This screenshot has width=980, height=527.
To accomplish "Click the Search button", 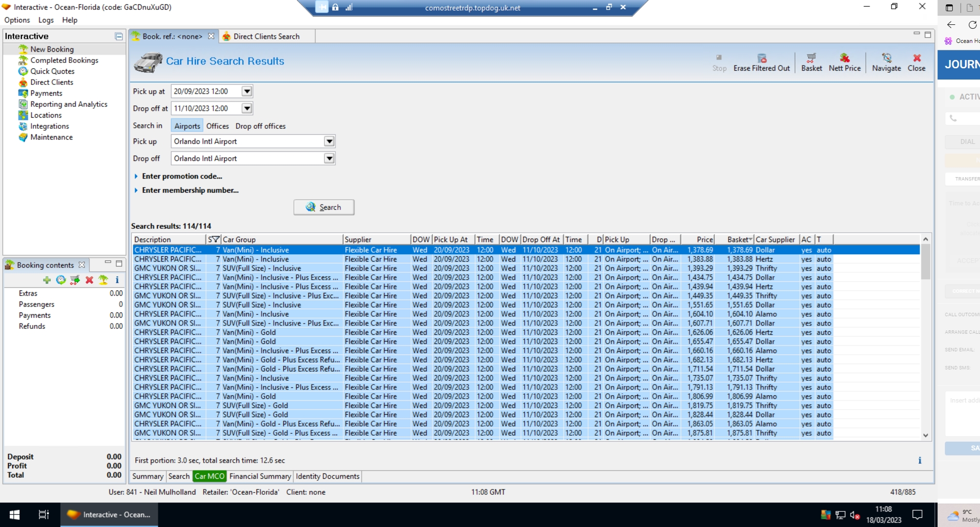I will 324,207.
